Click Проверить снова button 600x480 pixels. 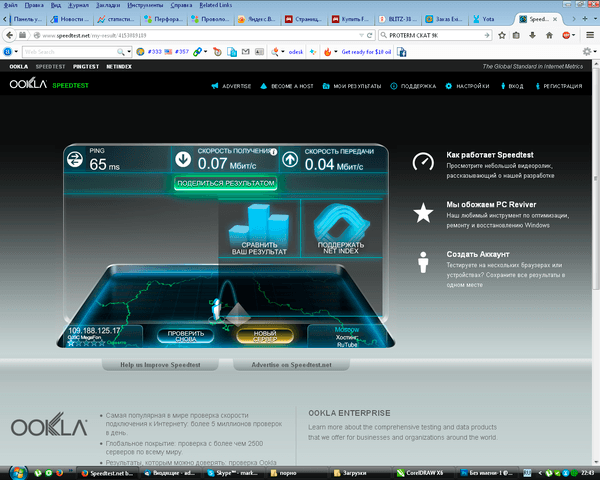point(186,336)
